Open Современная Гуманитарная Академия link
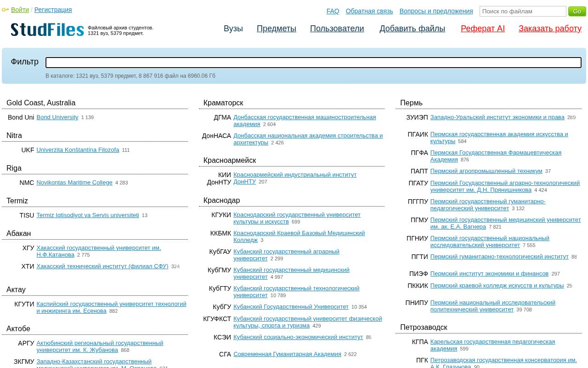Image resolution: width=588 pixels, height=368 pixels. click(x=287, y=354)
